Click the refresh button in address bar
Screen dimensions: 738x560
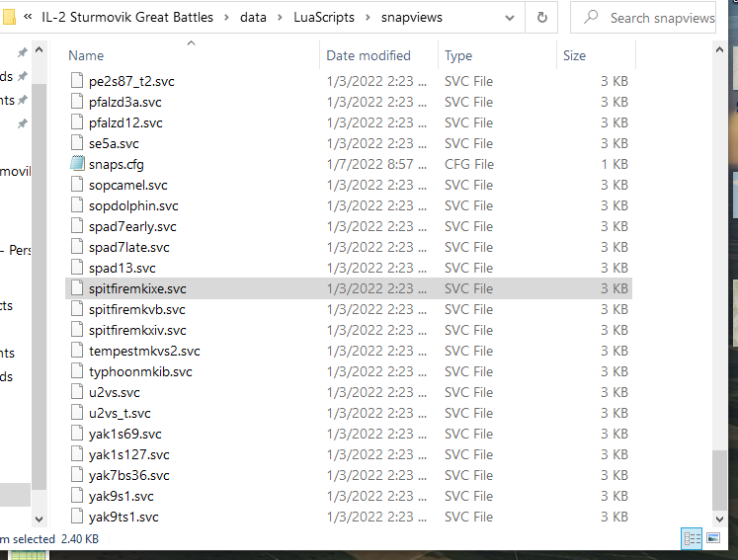pos(541,18)
